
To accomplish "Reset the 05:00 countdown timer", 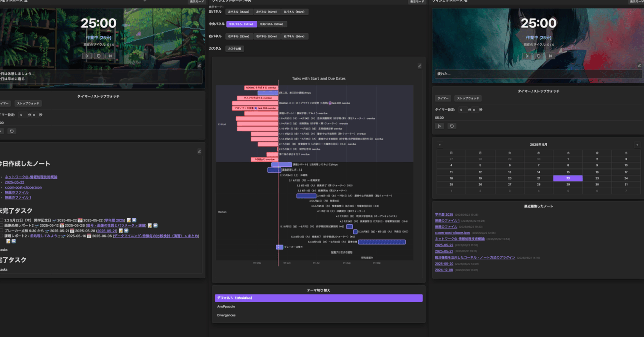I will (x=452, y=126).
